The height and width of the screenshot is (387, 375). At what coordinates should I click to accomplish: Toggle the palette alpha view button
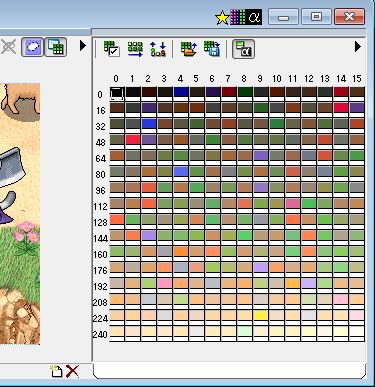243,49
